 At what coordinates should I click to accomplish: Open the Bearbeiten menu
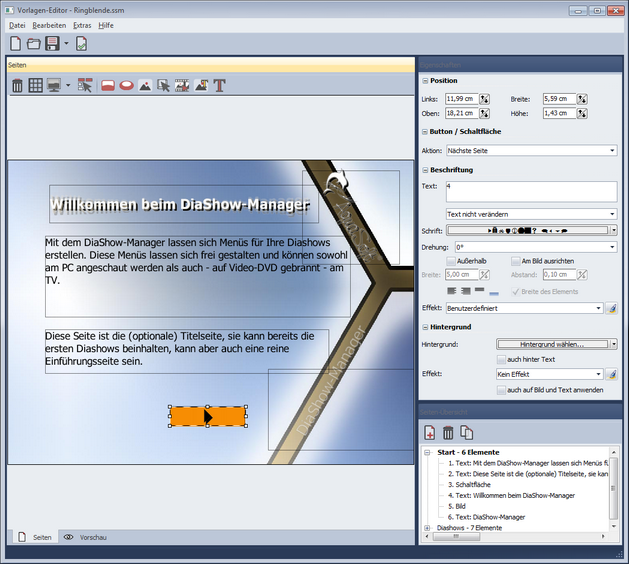[x=48, y=24]
